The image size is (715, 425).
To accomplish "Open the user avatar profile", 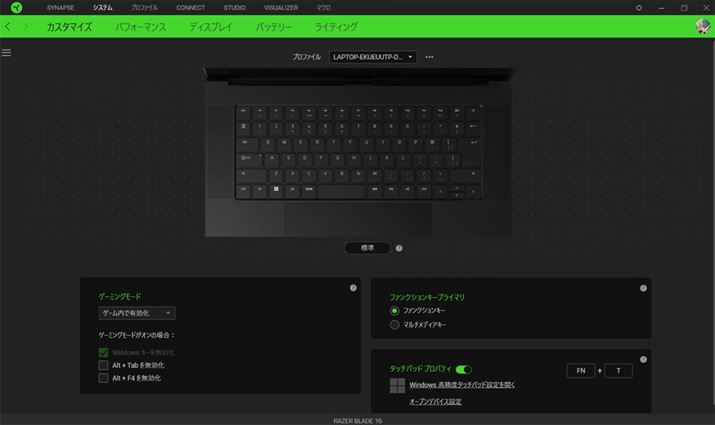I will tap(703, 26).
